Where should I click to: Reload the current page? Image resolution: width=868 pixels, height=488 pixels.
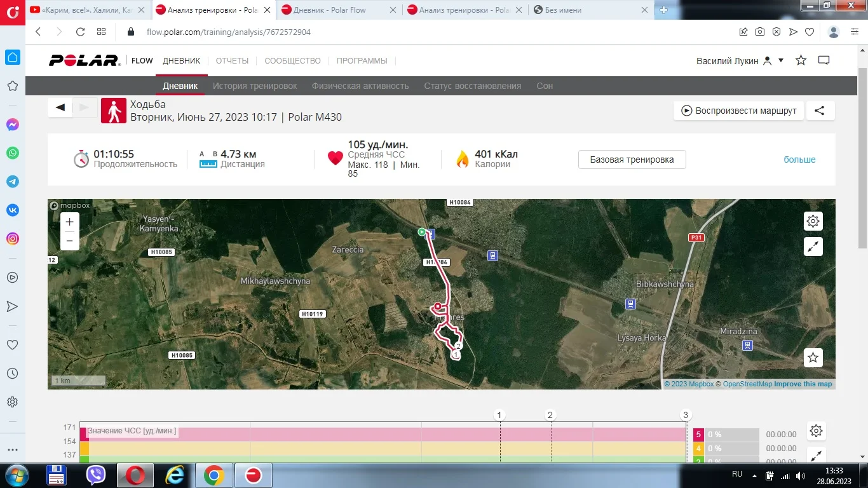coord(80,32)
